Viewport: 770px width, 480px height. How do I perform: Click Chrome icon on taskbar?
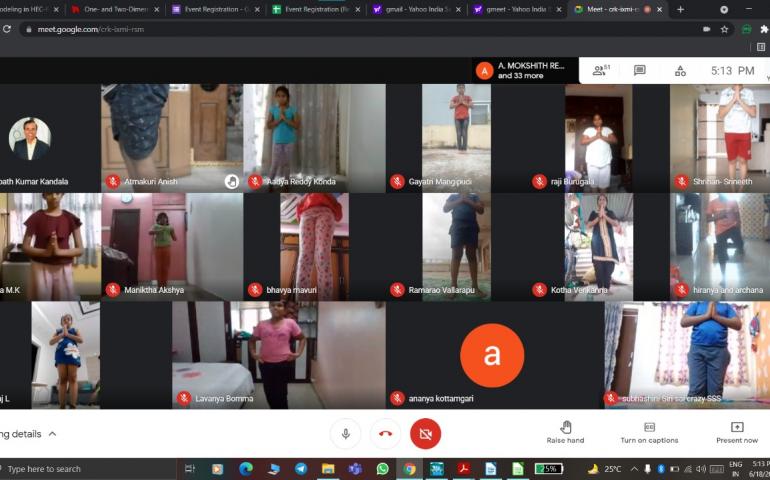click(410, 469)
